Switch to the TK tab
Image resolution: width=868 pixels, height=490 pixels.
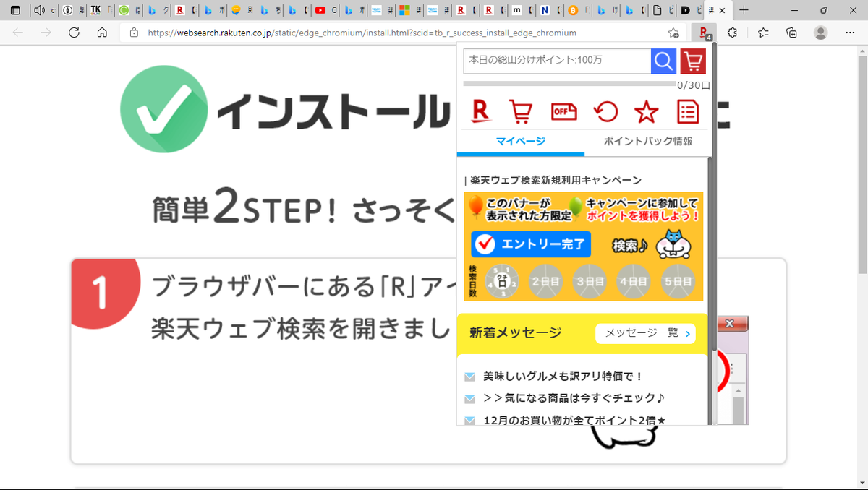101,10
